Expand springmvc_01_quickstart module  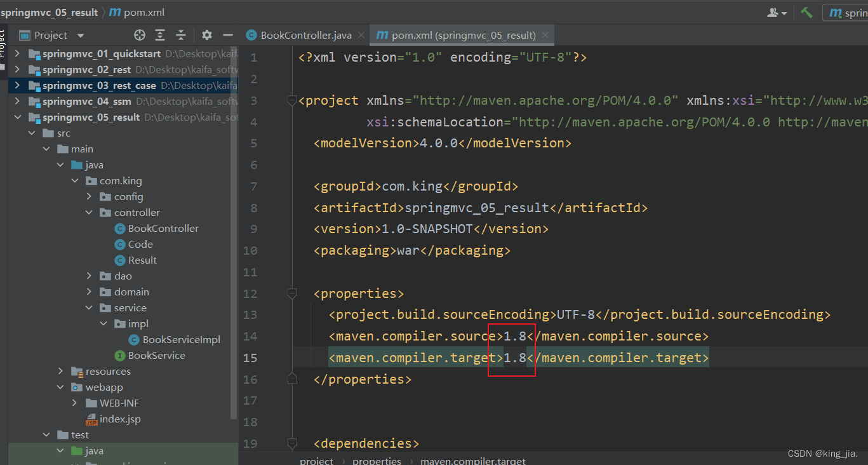(x=17, y=53)
